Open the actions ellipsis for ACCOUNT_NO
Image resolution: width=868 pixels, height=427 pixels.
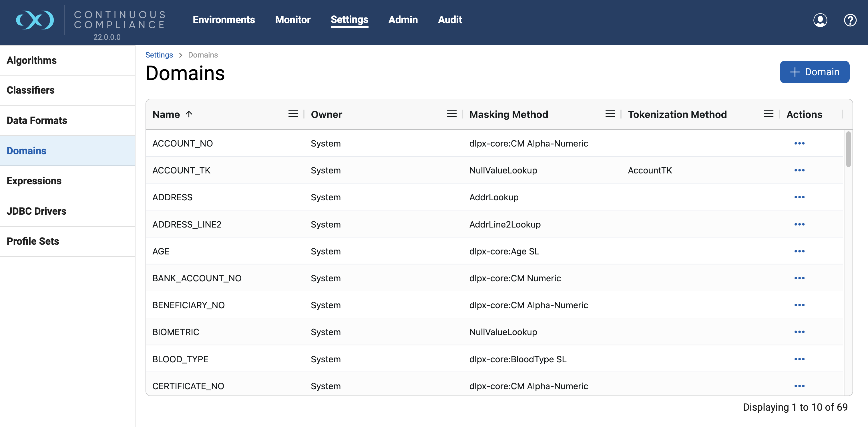point(800,143)
